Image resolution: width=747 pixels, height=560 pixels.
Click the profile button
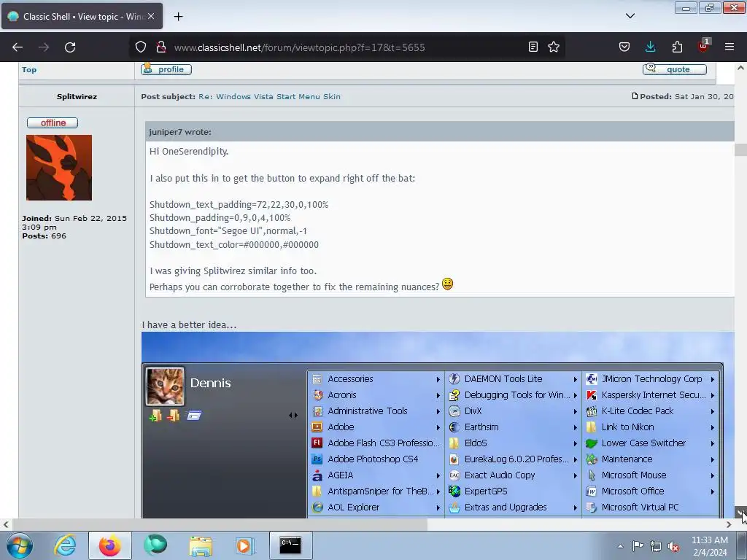click(x=166, y=69)
